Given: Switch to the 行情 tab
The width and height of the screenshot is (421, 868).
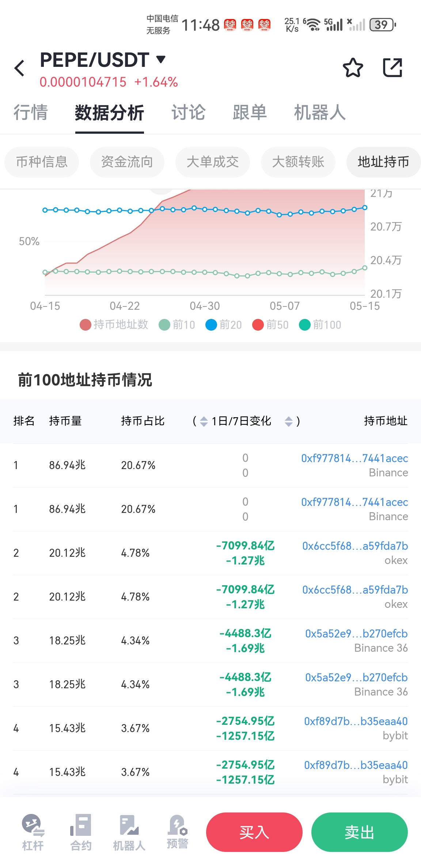Looking at the screenshot, I should [x=31, y=113].
